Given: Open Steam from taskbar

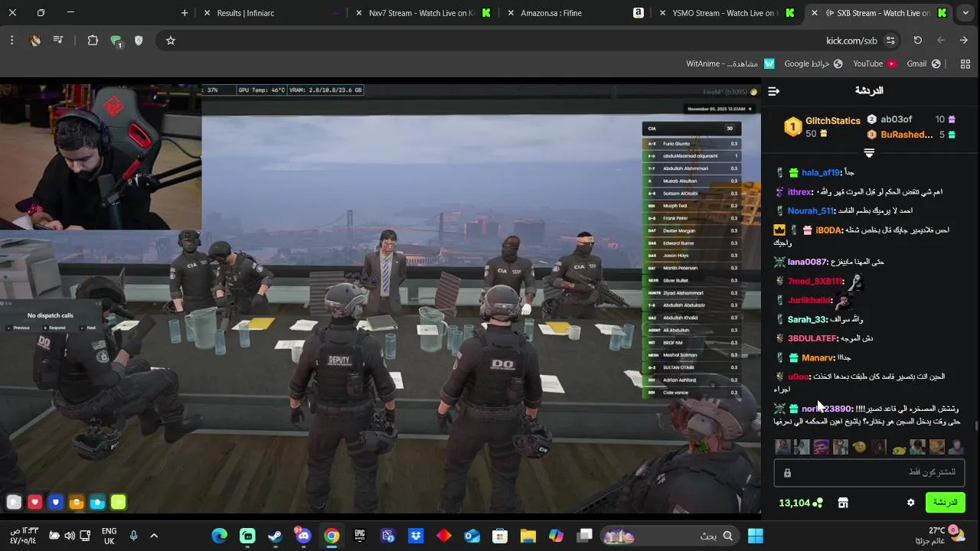Looking at the screenshot, I should click(x=276, y=536).
